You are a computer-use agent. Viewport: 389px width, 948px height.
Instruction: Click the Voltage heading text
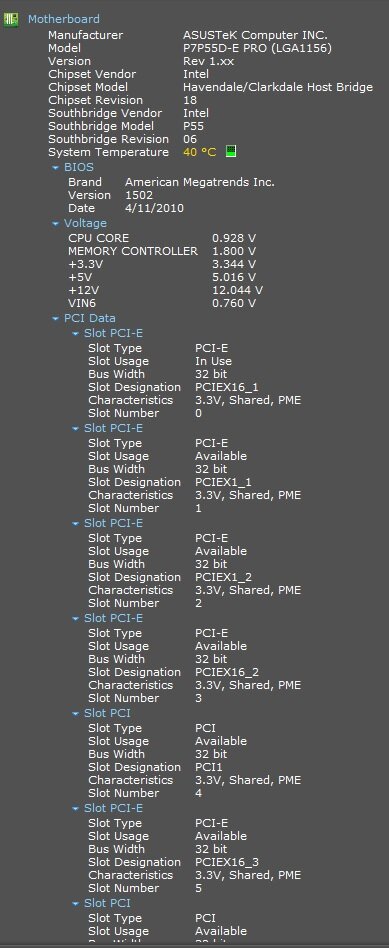pyautogui.click(x=85, y=223)
